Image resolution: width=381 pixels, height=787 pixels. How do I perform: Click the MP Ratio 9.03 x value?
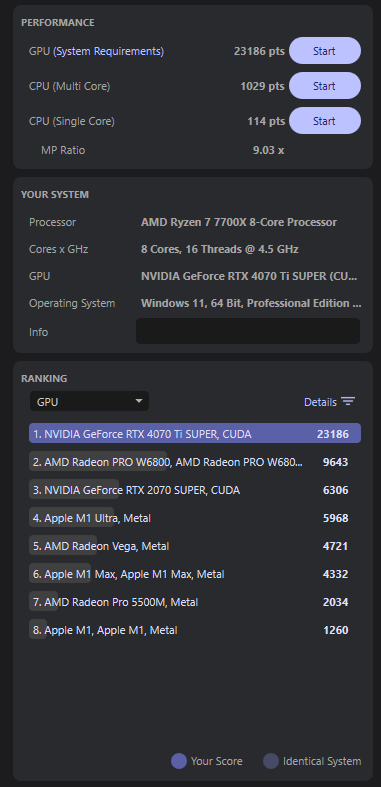269,150
